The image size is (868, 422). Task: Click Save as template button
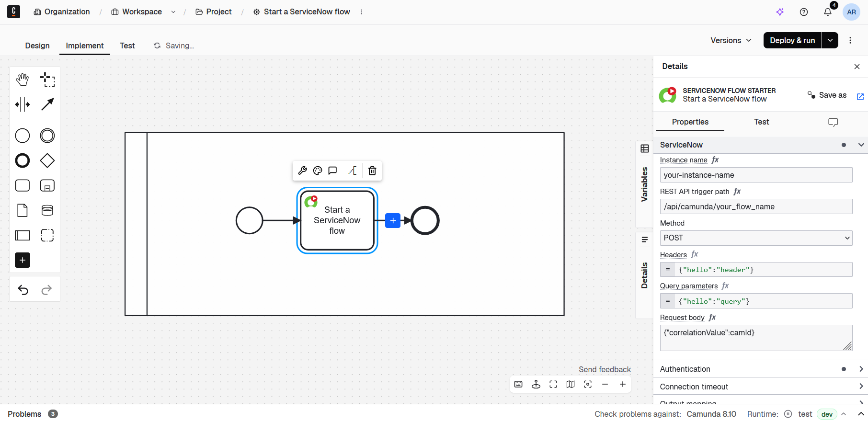pyautogui.click(x=827, y=95)
